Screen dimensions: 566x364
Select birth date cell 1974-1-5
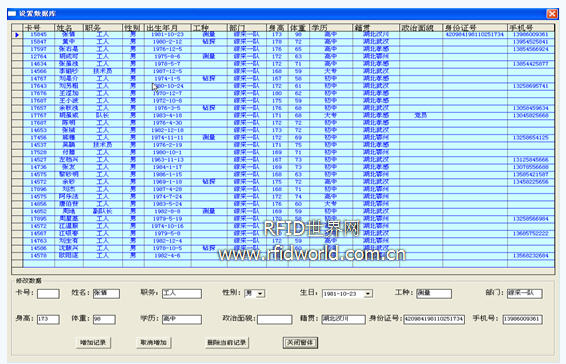point(167,79)
